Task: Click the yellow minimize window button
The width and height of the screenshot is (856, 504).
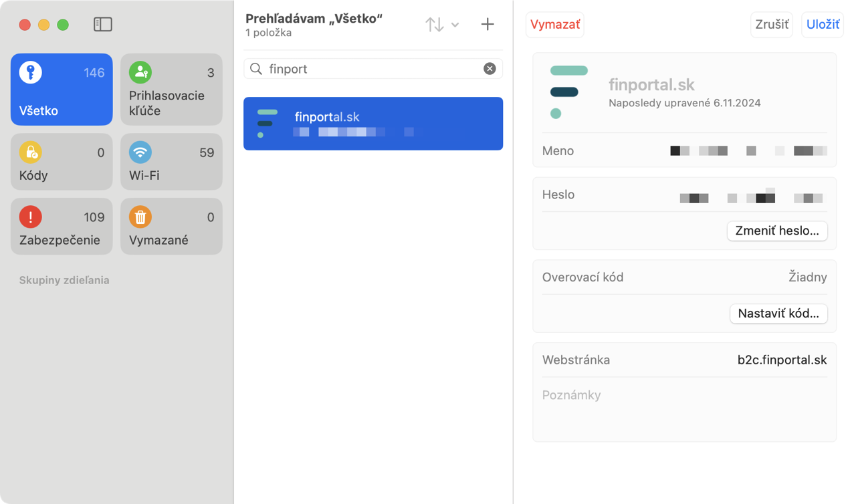Action: pyautogui.click(x=43, y=25)
